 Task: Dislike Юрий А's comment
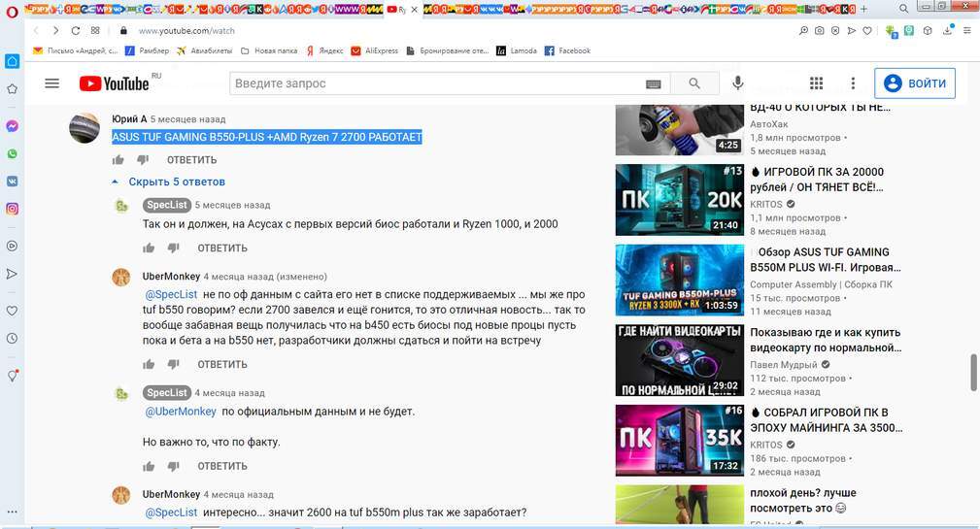point(143,160)
